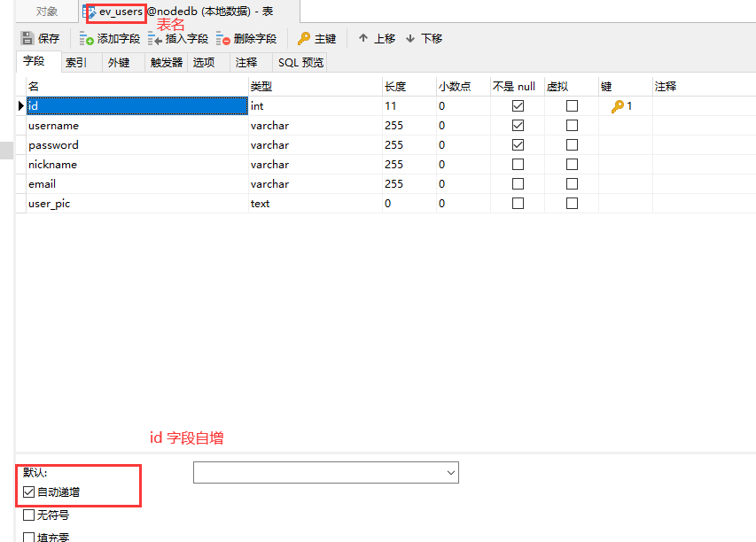Click the text type cell for user_pic
756x542 pixels.
(316, 204)
